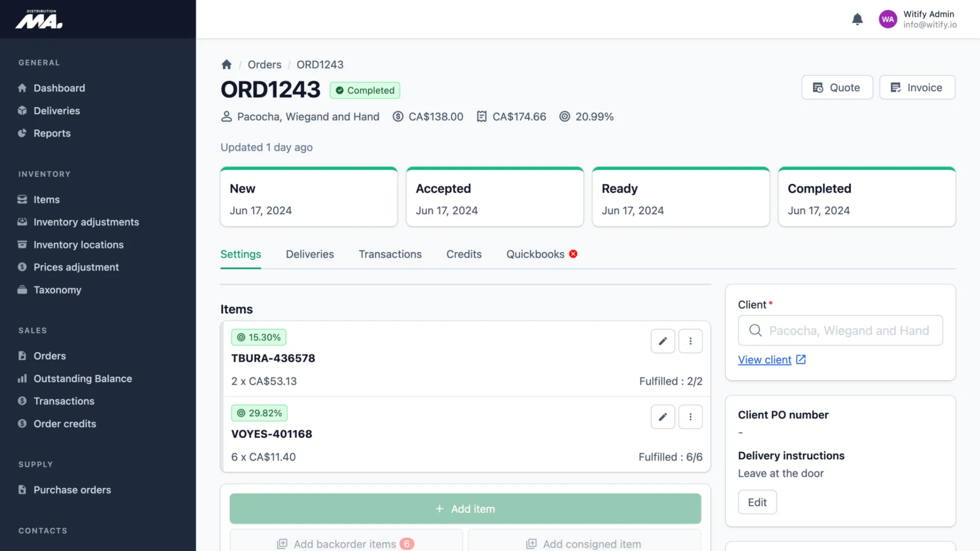The image size is (980, 551).
Task: Click the Inventory locations icon
Action: [x=22, y=244]
